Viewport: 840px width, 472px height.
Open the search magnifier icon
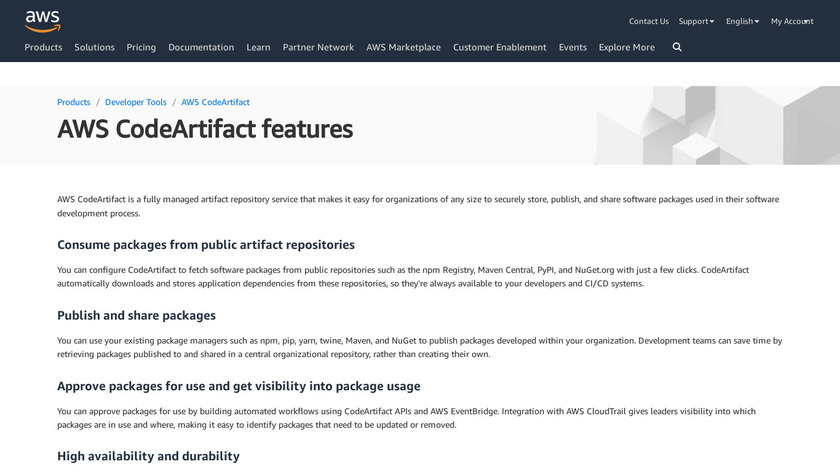[677, 47]
